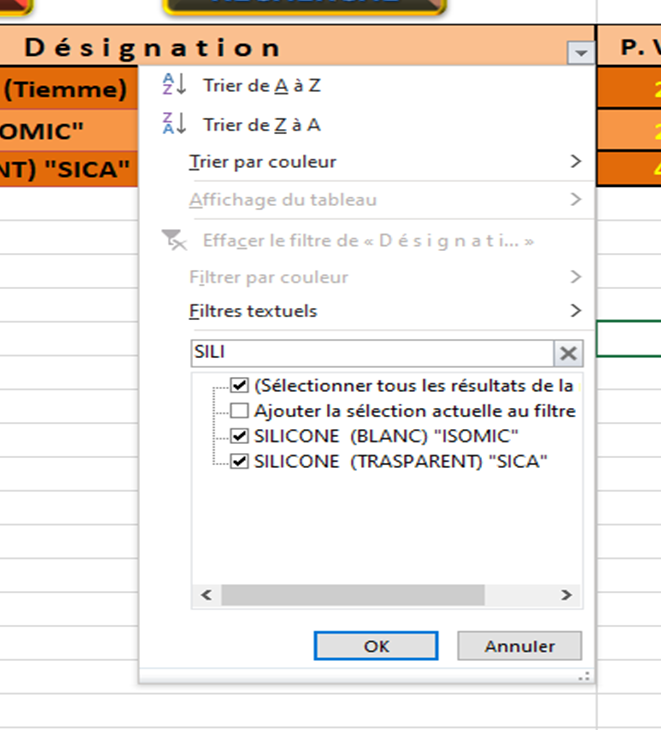Image resolution: width=661 pixels, height=730 pixels.
Task: Click the Z to A descending sort icon
Action: click(174, 125)
